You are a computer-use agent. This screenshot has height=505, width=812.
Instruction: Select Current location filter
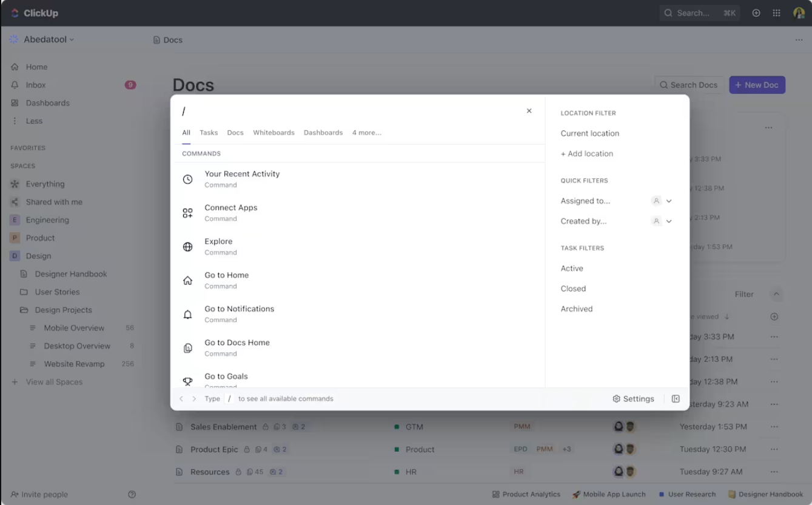coord(590,133)
